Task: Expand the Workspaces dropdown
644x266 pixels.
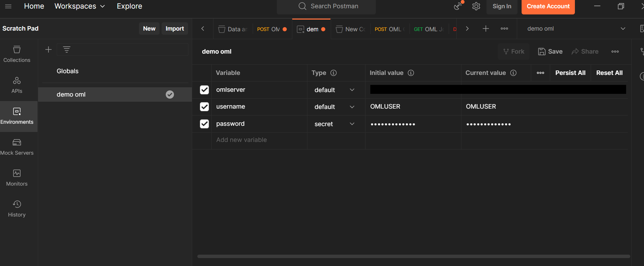Action: click(80, 6)
